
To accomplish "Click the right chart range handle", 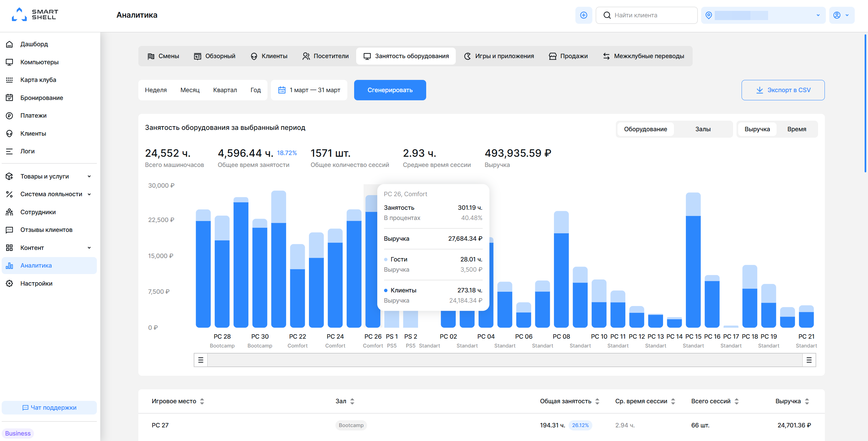I will coord(809,360).
